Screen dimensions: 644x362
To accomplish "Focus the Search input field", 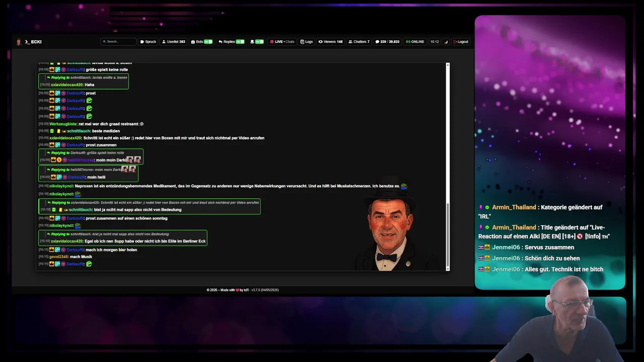I will (118, 42).
